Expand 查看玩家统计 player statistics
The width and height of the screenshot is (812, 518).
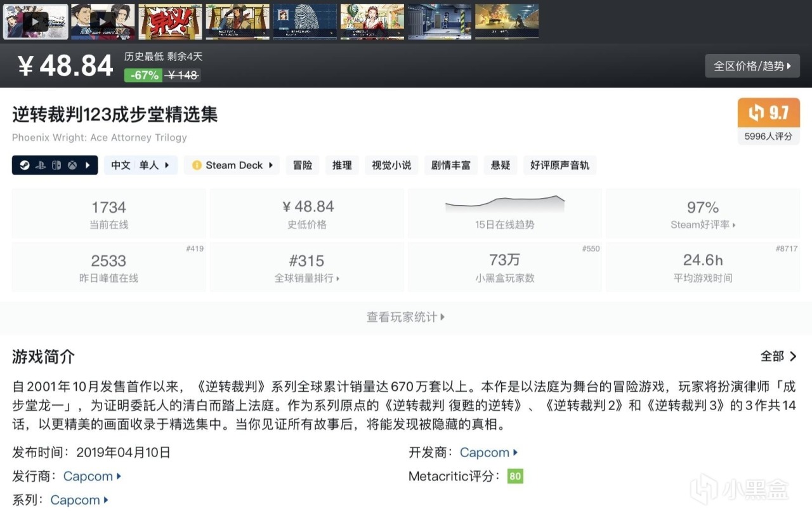(x=406, y=317)
